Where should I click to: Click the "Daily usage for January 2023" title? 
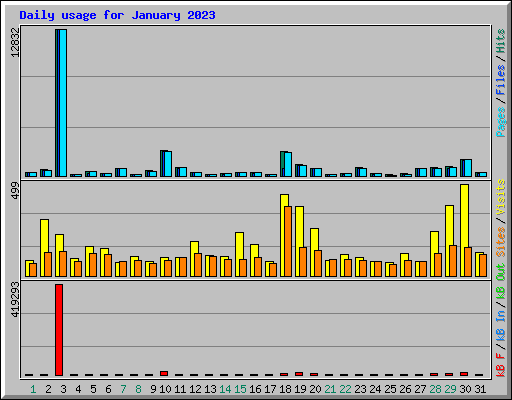tap(117, 15)
